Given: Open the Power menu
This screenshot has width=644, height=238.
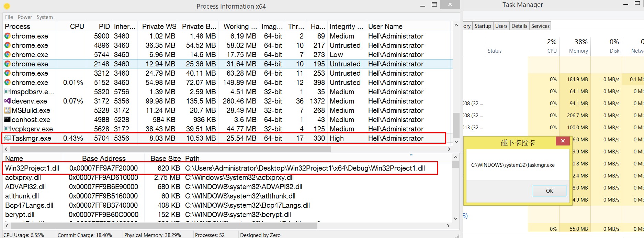Looking at the screenshot, I should pos(25,17).
